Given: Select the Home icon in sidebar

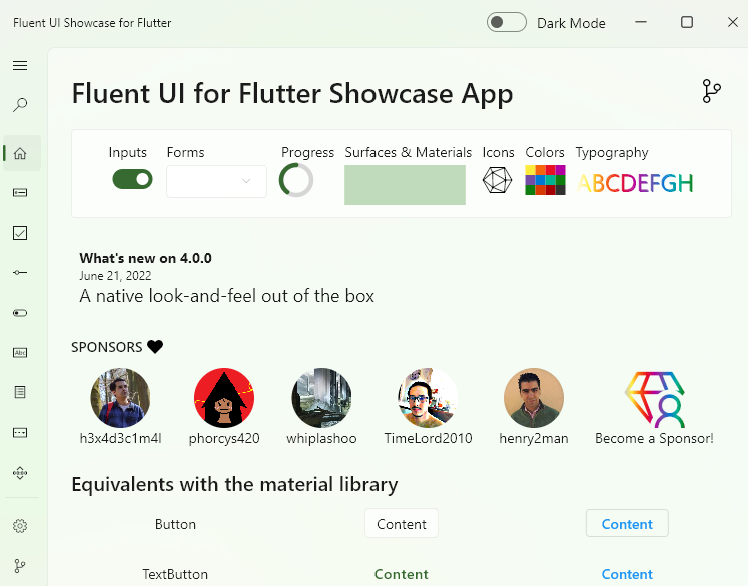Looking at the screenshot, I should (x=20, y=153).
